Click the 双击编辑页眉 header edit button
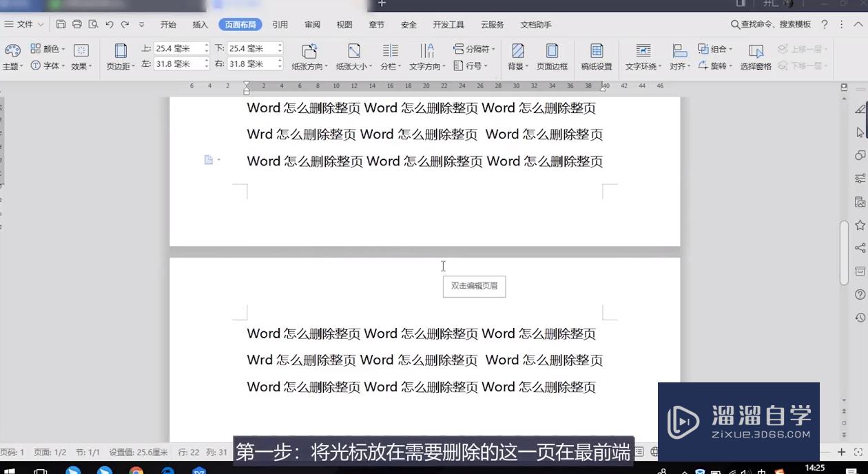 [x=474, y=286]
